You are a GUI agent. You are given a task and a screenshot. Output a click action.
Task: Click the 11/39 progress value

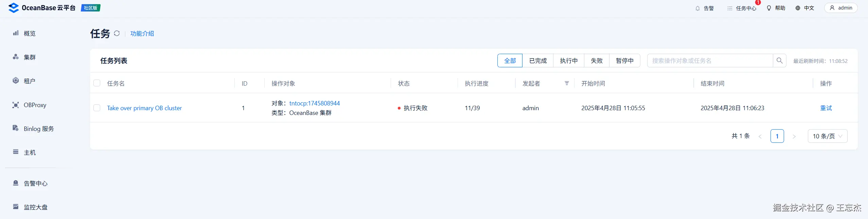tap(472, 108)
